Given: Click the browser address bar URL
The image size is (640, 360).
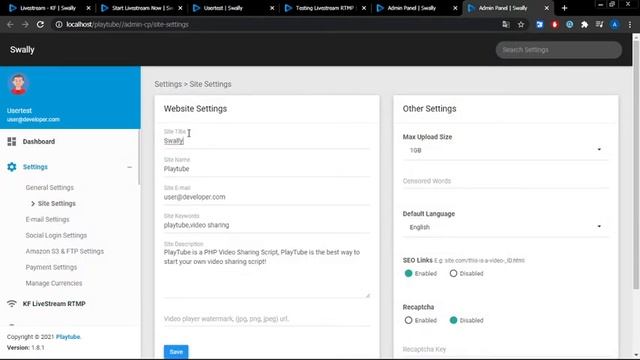Looking at the screenshot, I should point(127,24).
